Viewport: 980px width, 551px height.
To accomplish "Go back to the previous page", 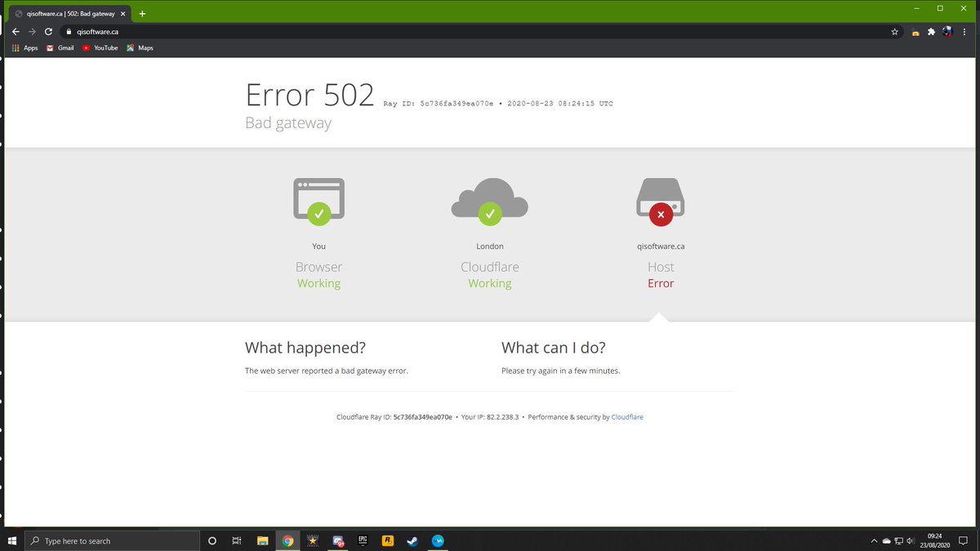I will (x=16, y=32).
